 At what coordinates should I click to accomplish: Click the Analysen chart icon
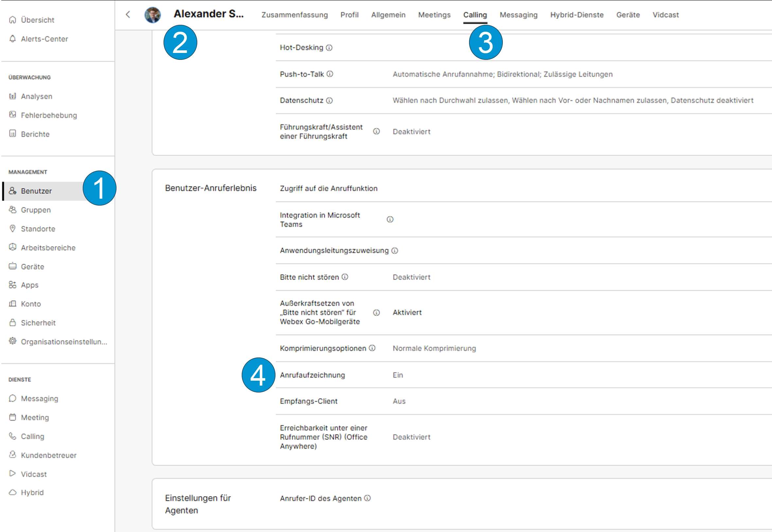point(13,96)
